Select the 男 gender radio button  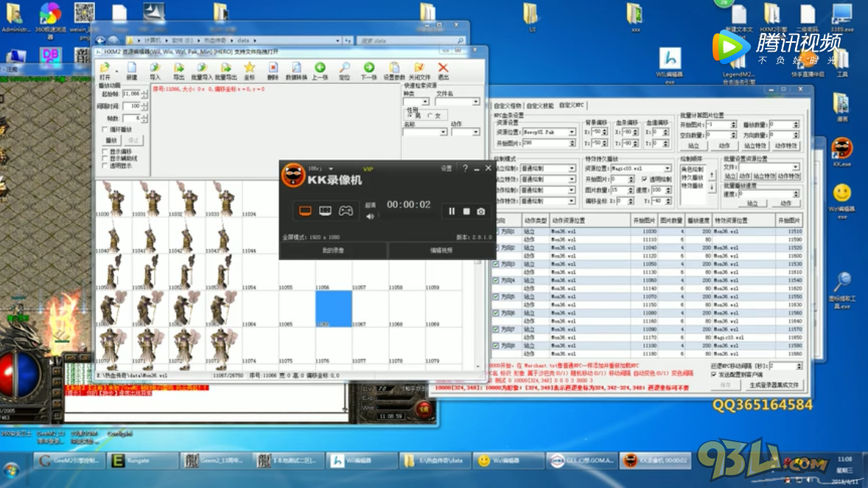(x=411, y=115)
